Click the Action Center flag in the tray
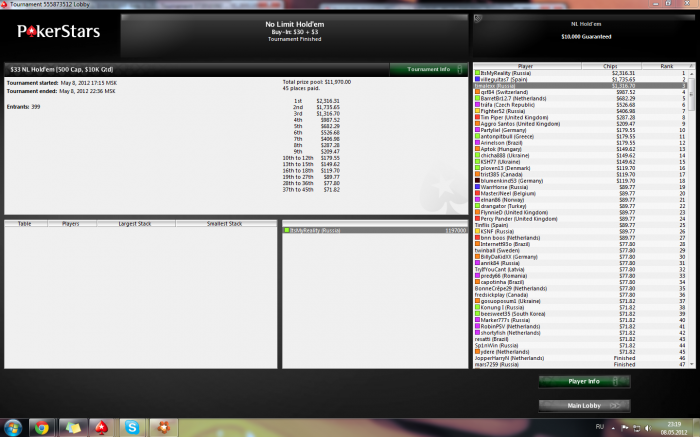Image resolution: width=700 pixels, height=437 pixels. [625, 428]
